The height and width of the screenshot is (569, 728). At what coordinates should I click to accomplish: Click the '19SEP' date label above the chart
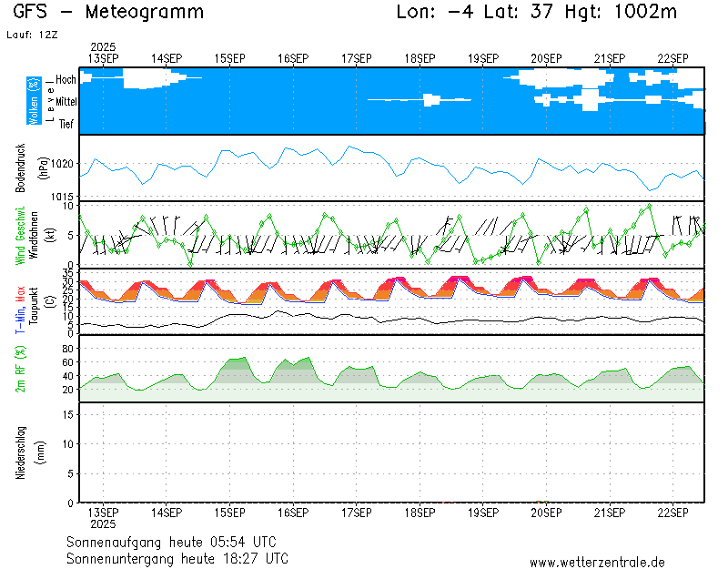[x=483, y=59]
